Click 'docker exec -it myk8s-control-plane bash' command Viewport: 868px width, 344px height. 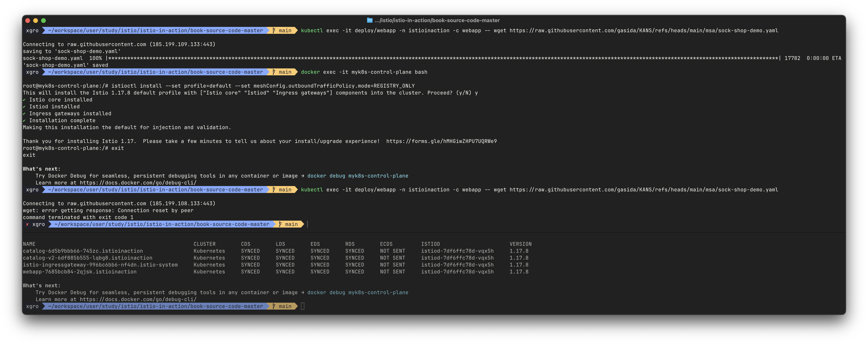tap(364, 72)
